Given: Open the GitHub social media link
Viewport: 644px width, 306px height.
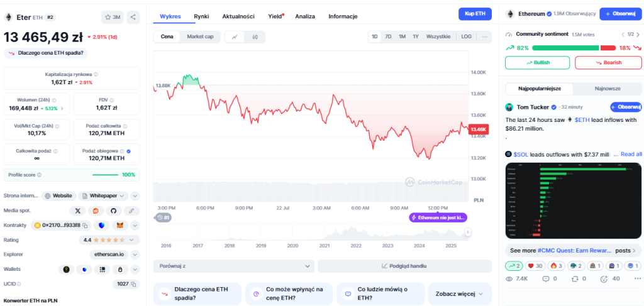Looking at the screenshot, I should point(114,211).
